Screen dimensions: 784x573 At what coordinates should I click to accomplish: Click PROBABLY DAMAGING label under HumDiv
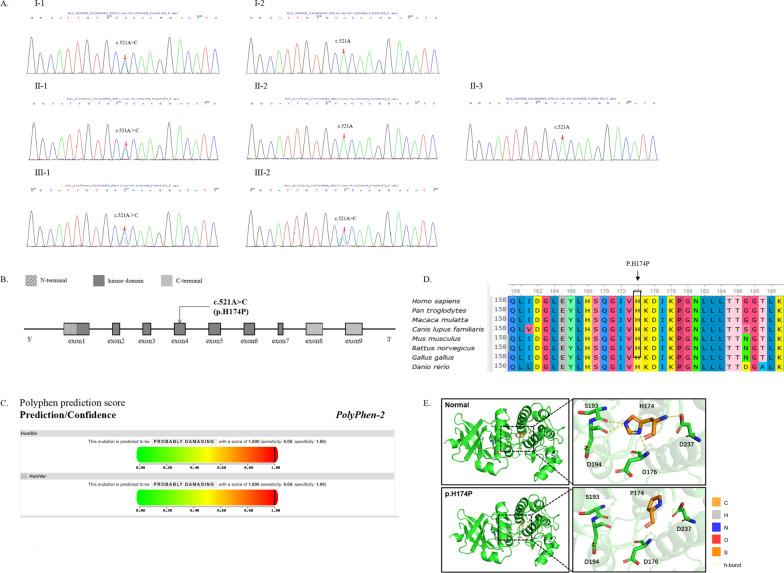click(184, 442)
